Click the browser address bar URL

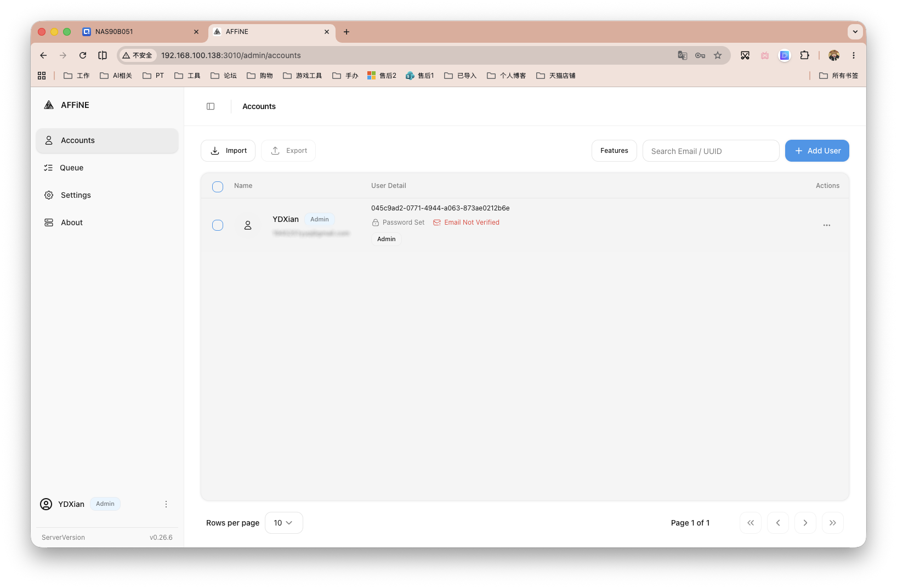231,55
